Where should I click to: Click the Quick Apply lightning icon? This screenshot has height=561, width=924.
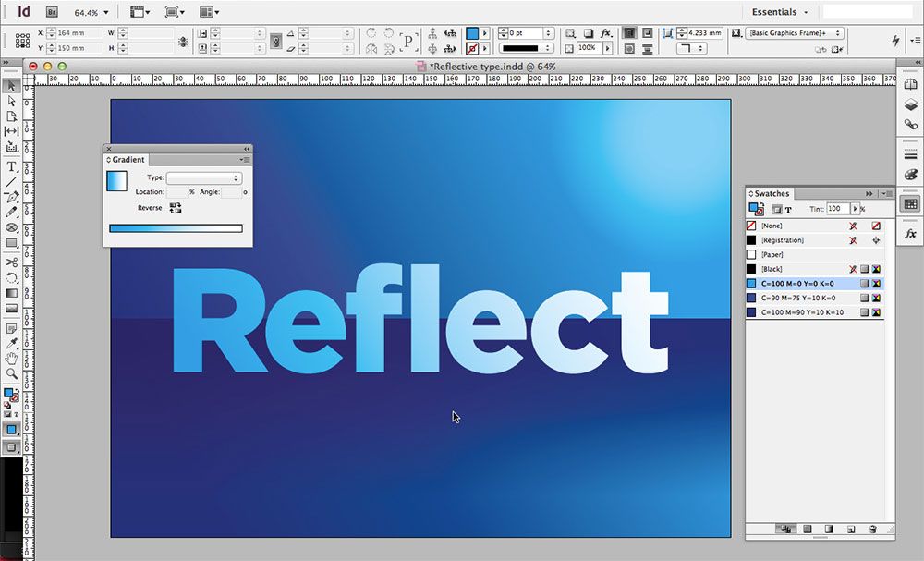tap(895, 40)
